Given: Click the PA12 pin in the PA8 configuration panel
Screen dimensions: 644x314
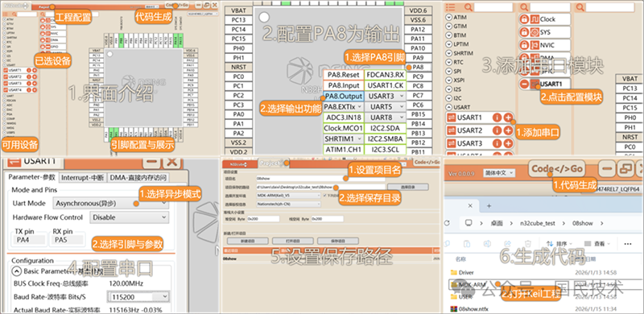Looking at the screenshot, I should (x=418, y=29).
